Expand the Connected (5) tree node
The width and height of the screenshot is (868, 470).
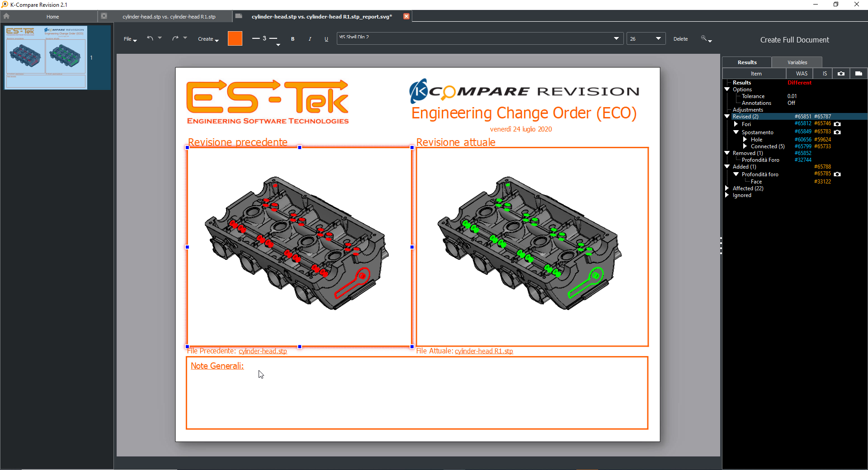(x=745, y=146)
